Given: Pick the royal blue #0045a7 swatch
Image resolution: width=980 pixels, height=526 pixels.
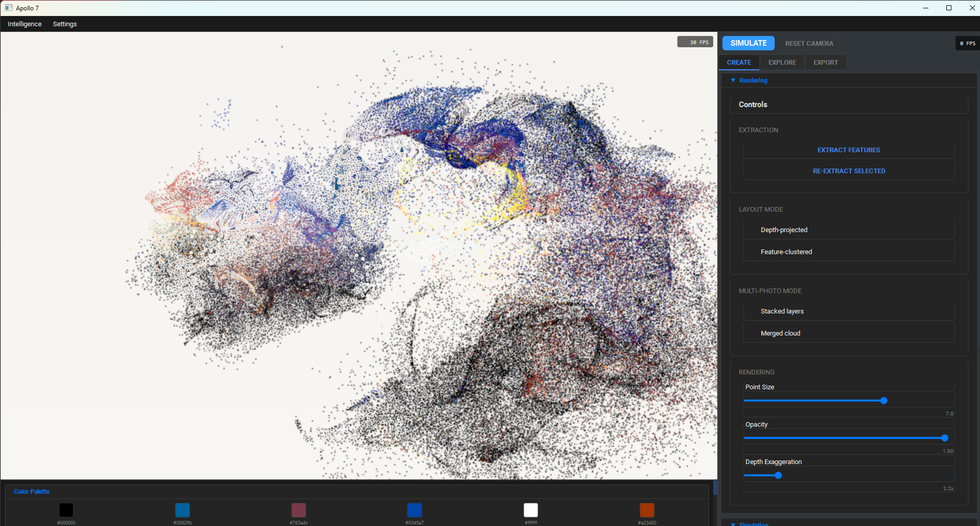Looking at the screenshot, I should click(414, 510).
